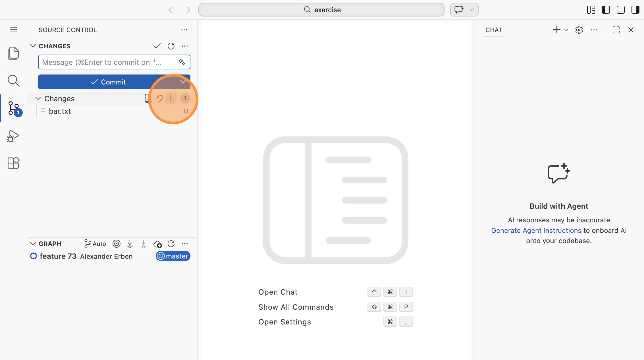Toggle the bottom panel visibility
Image resolution: width=644 pixels, height=360 pixels.
pos(620,10)
